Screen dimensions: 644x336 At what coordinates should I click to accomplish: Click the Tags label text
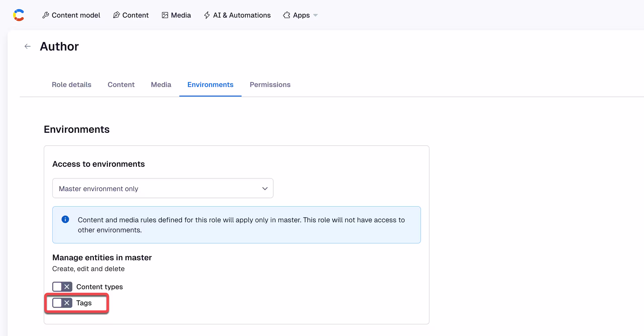click(84, 303)
